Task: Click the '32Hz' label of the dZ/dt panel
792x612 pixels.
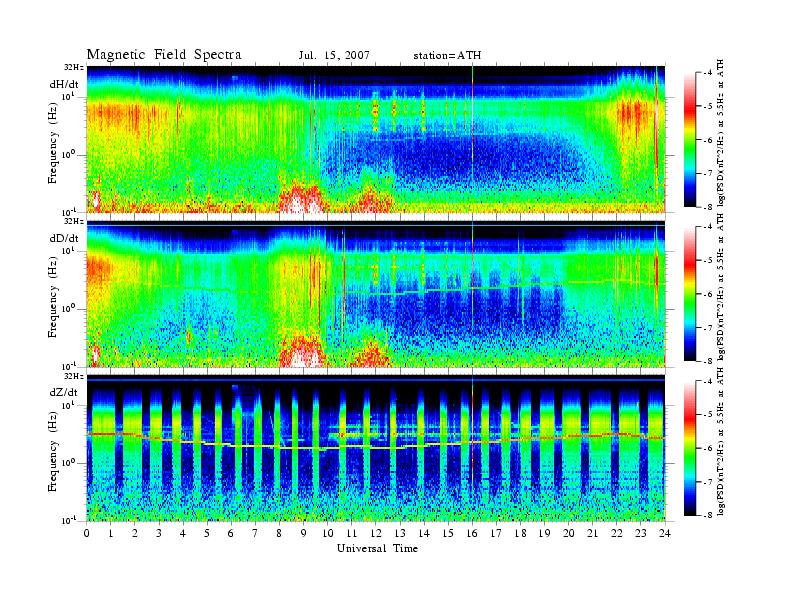Action: tap(73, 376)
